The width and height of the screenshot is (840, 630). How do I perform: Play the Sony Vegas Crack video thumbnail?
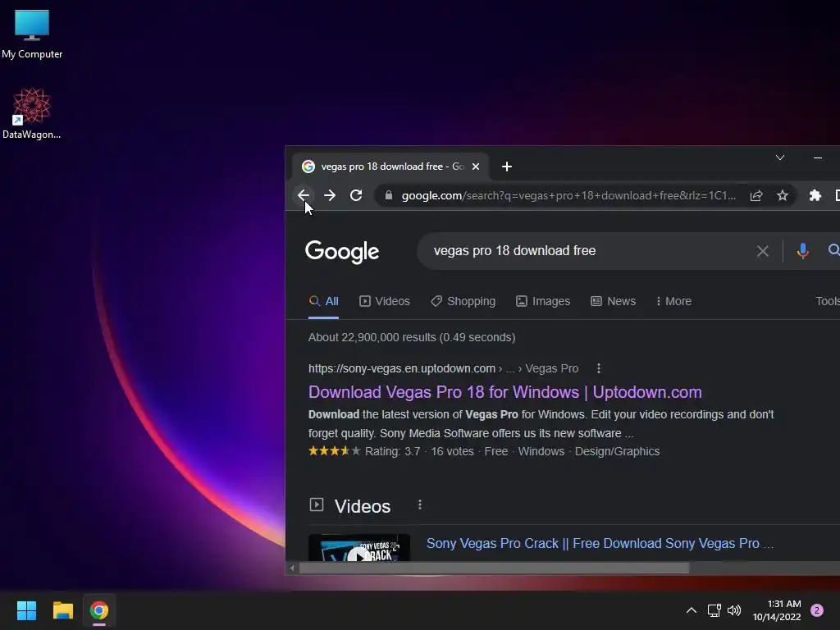coord(359,547)
